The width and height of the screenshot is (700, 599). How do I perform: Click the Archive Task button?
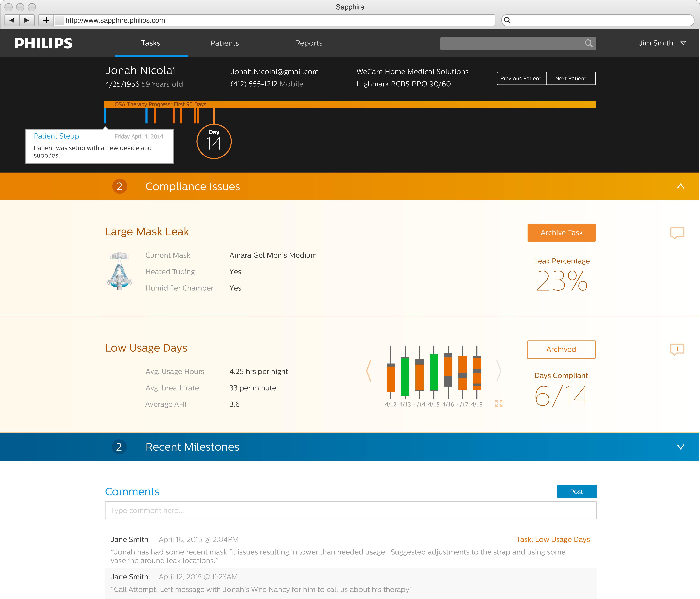(561, 233)
